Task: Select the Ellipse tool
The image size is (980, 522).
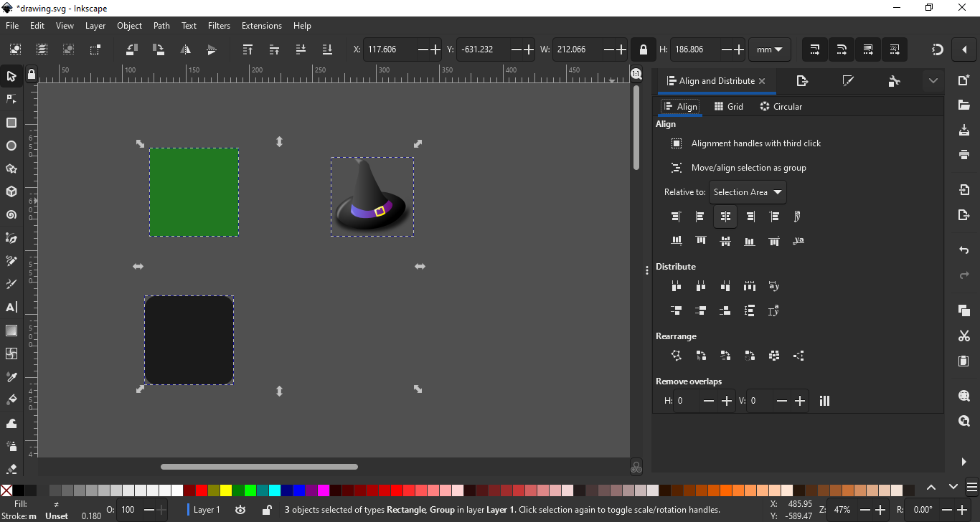Action: tap(11, 146)
